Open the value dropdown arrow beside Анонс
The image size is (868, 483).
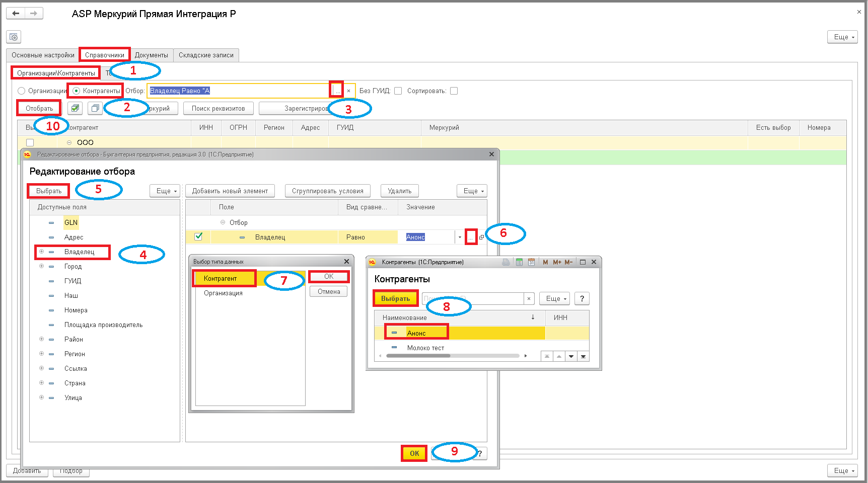click(x=460, y=237)
